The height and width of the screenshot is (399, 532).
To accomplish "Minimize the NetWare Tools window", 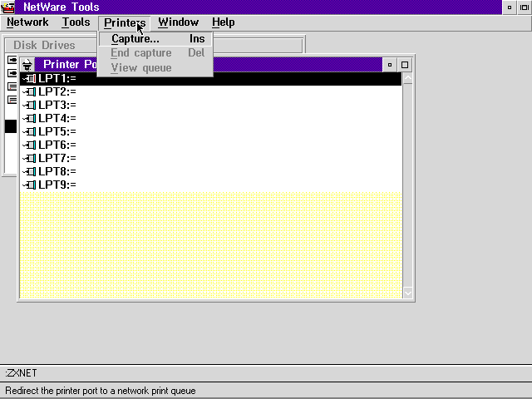I will (x=510, y=7).
